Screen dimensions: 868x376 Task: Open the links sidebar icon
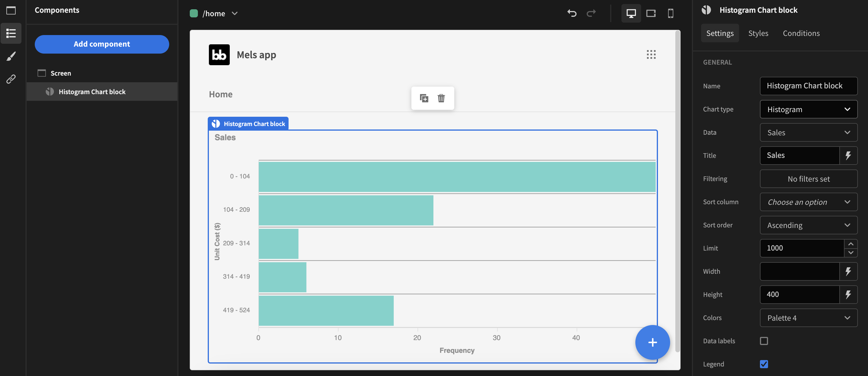click(11, 79)
